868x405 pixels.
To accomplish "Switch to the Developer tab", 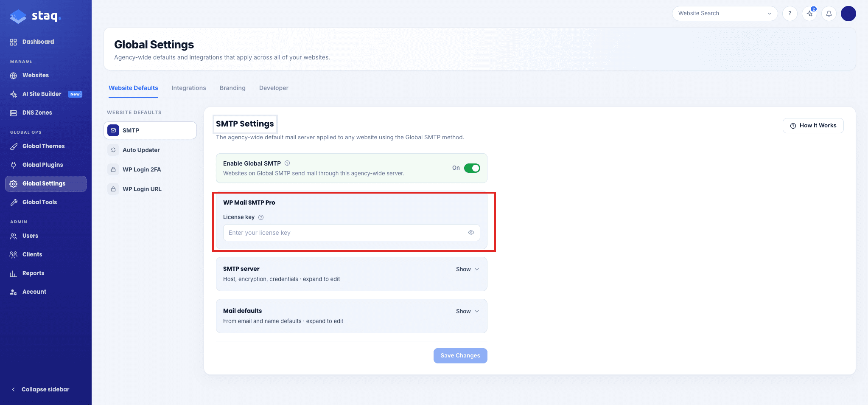I will click(x=274, y=88).
